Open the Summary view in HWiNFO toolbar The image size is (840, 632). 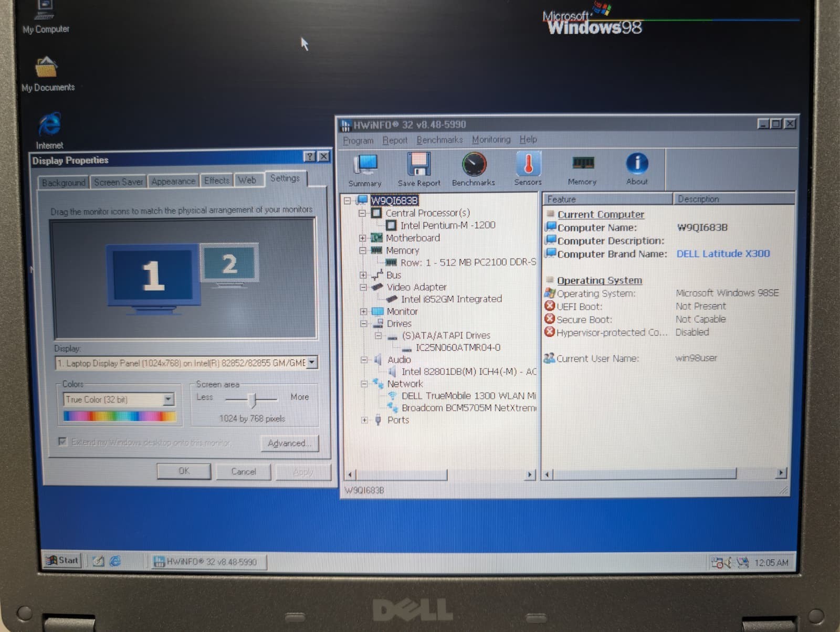(x=365, y=170)
